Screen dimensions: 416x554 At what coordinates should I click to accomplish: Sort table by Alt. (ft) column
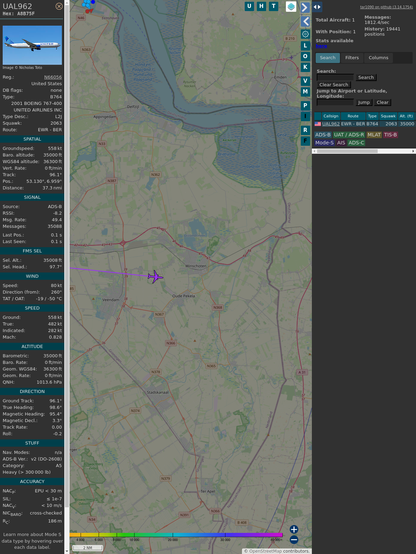tap(406, 116)
